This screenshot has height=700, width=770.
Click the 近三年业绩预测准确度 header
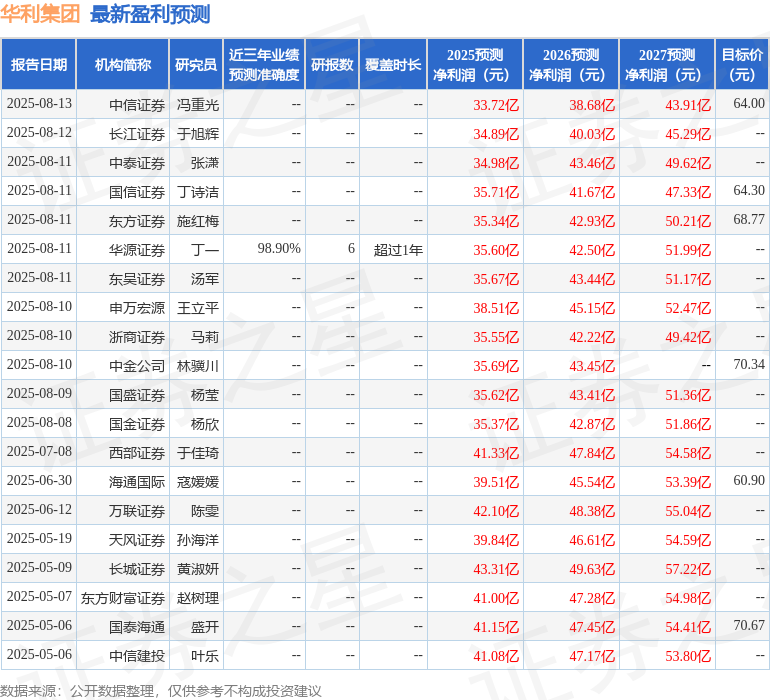(264, 65)
